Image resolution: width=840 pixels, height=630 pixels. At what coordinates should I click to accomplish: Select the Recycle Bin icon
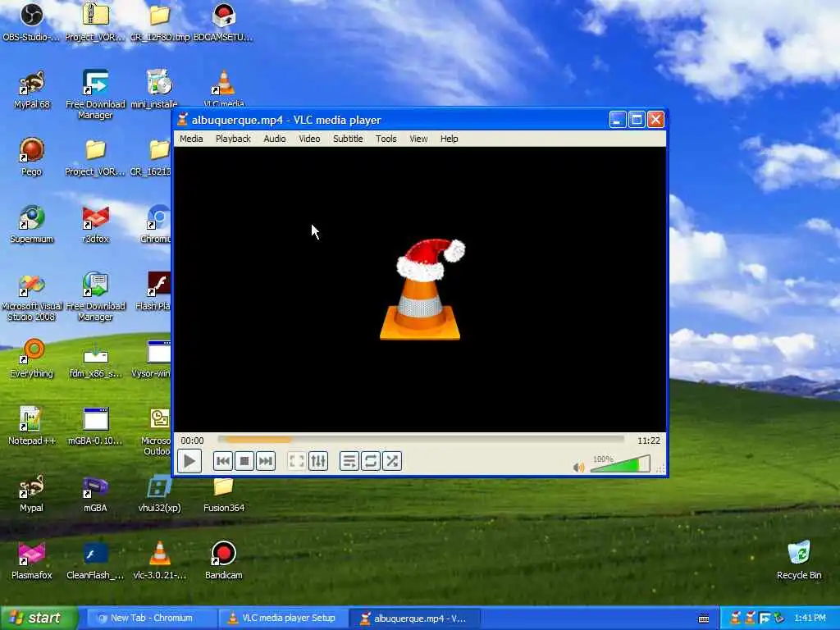point(799,560)
